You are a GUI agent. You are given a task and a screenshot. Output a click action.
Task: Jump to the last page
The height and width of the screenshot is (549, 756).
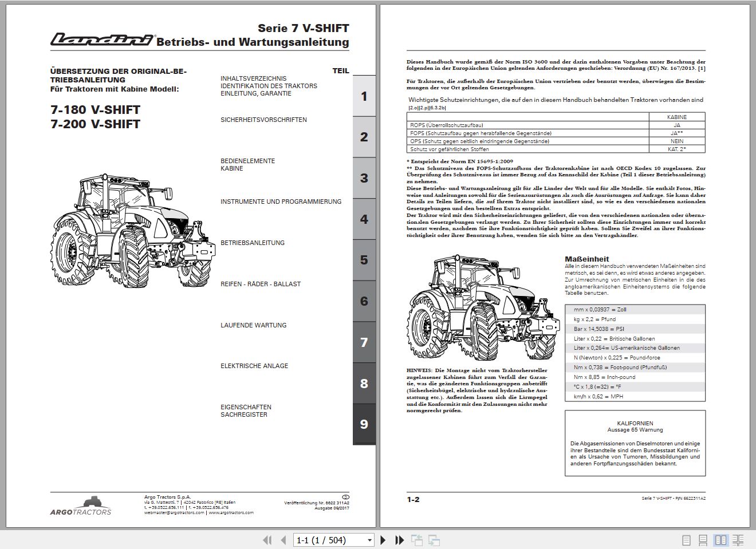point(399,540)
